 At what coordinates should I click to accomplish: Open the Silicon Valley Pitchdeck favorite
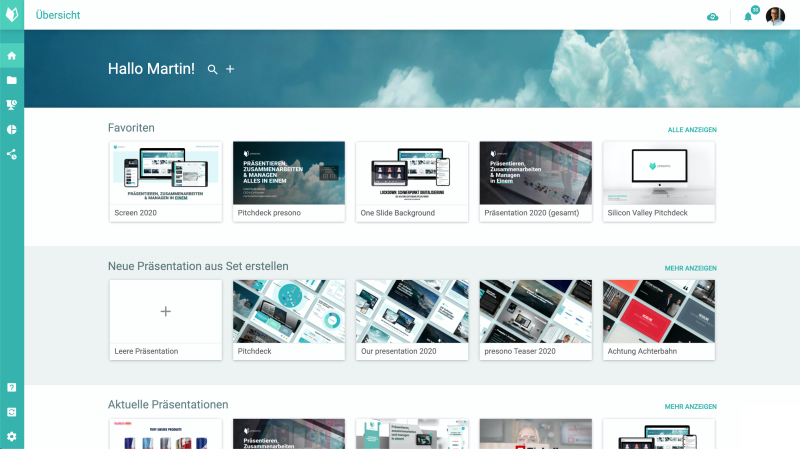pyautogui.click(x=659, y=182)
